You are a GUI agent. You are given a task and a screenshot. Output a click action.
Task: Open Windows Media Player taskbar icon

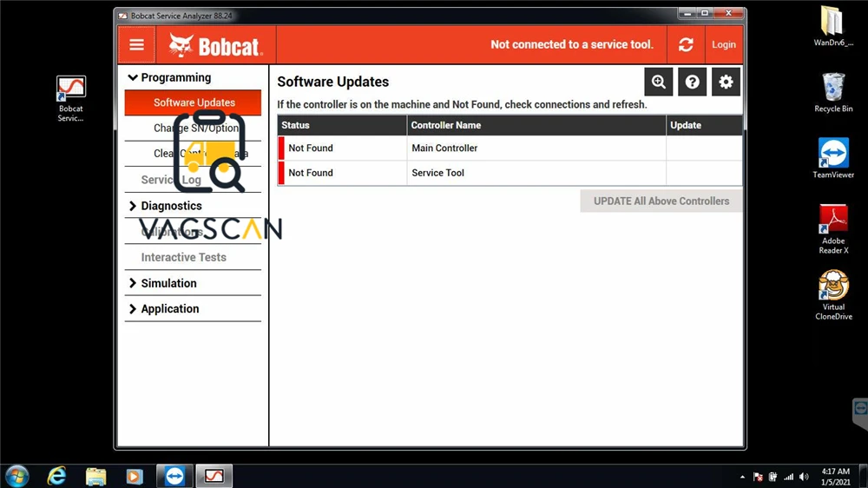click(x=134, y=477)
